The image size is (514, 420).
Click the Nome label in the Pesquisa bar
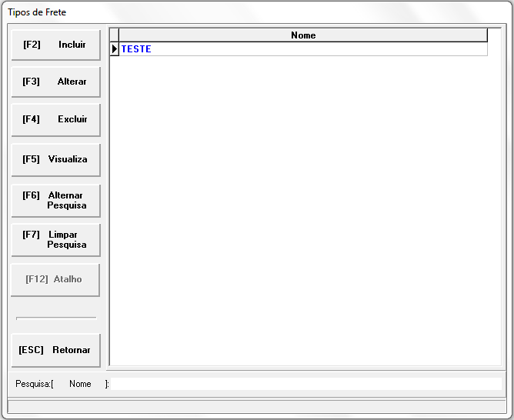coord(80,384)
